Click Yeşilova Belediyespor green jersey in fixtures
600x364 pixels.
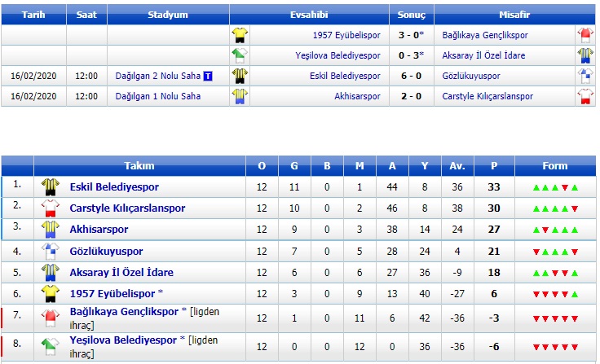pos(240,55)
